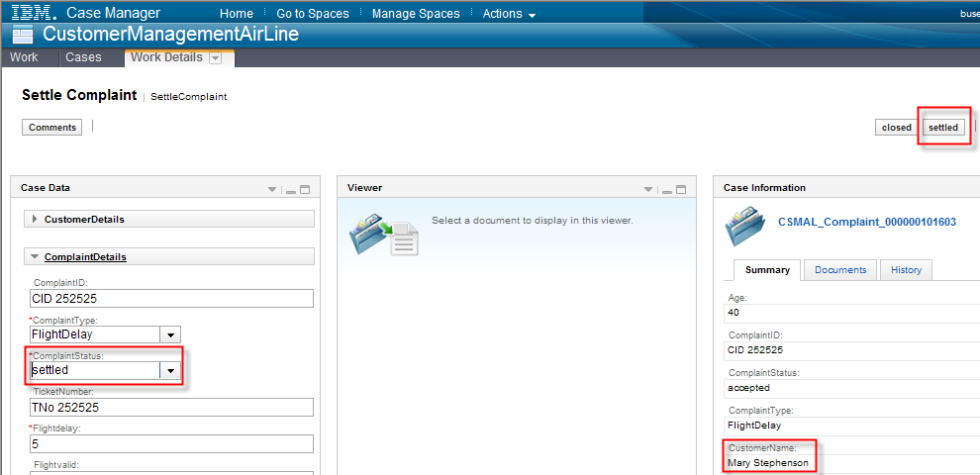
Task: Open the ComplaintStatus dropdown arrow
Action: (170, 371)
